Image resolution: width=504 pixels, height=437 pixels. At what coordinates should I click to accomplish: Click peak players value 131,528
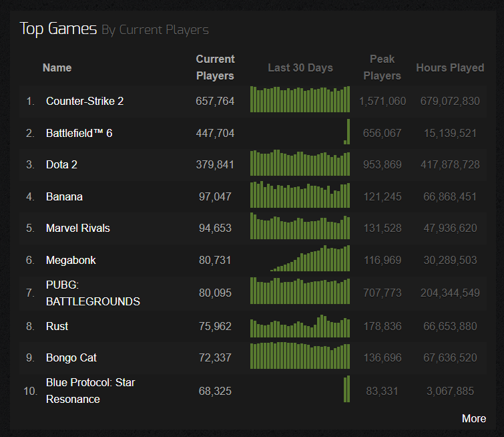pos(383,228)
